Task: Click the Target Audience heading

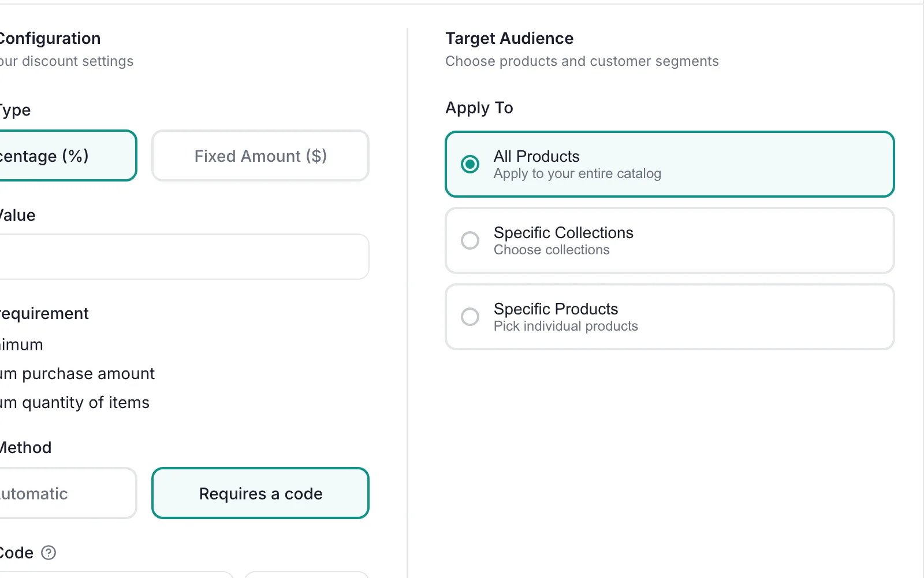Action: 509,38
